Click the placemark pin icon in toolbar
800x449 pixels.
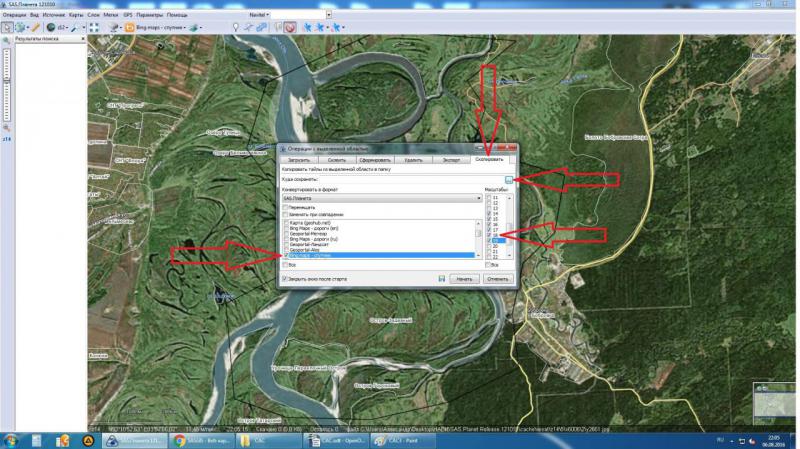coord(236,27)
